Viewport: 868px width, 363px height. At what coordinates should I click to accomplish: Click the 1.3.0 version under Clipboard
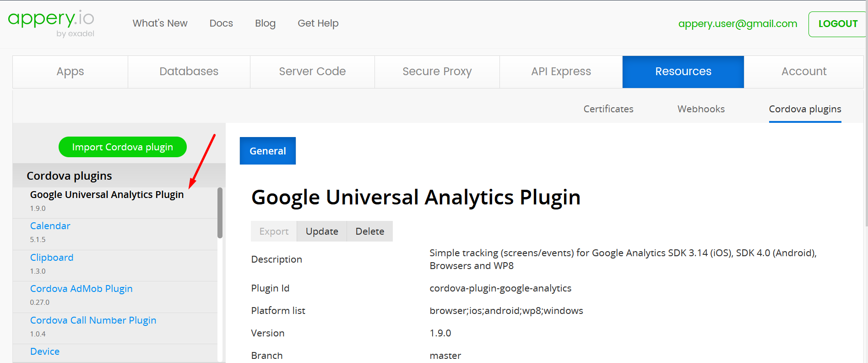[38, 271]
